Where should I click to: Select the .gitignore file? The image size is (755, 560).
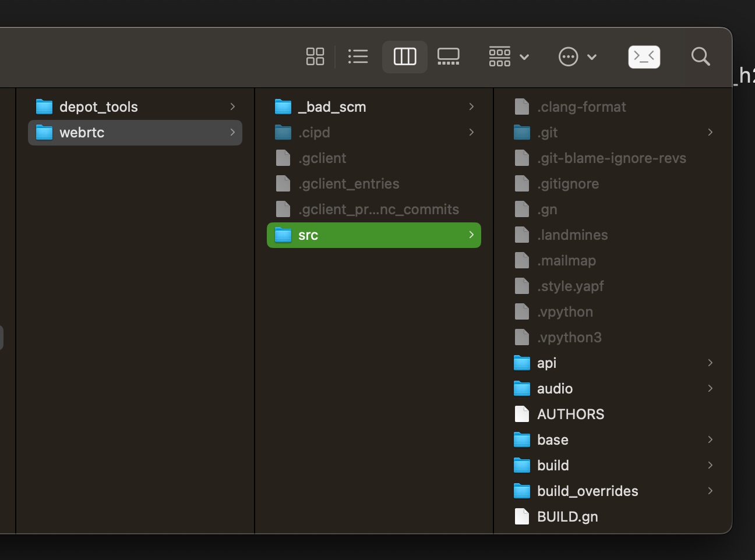pyautogui.click(x=567, y=184)
